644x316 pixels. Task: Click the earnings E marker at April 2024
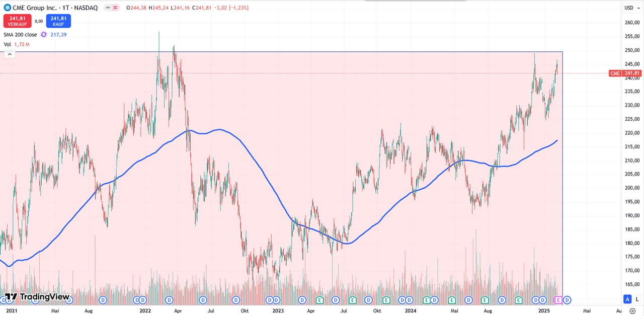coord(452,300)
